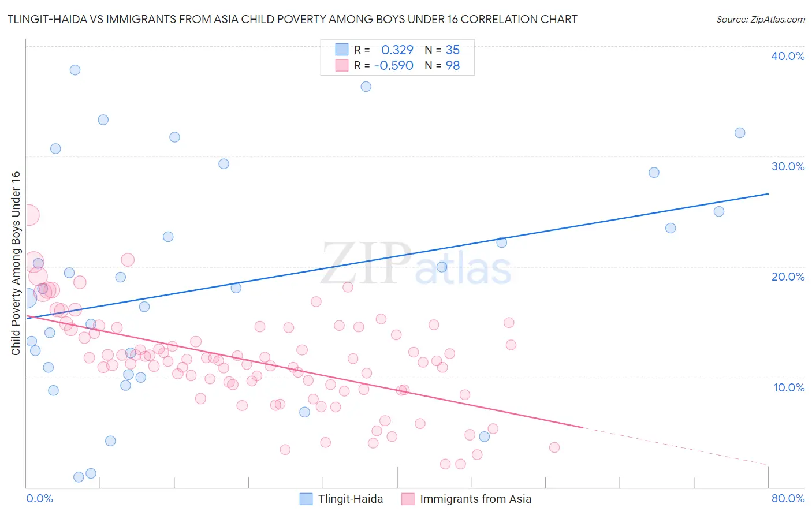Screen dimensions: 812x515
Task: Click the chart title text
Action: tap(292, 19)
